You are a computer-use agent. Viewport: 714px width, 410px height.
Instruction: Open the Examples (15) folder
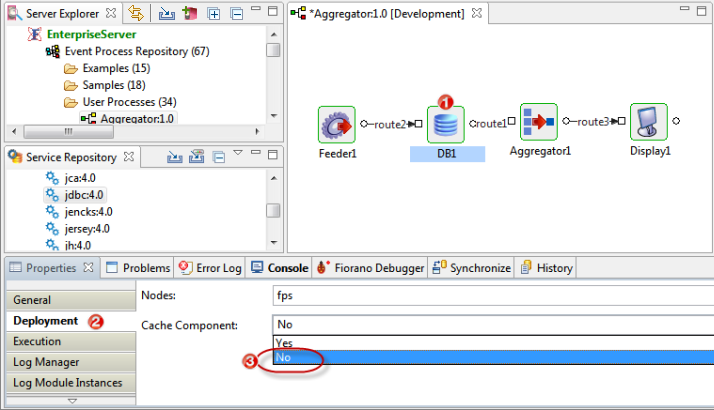(x=116, y=68)
